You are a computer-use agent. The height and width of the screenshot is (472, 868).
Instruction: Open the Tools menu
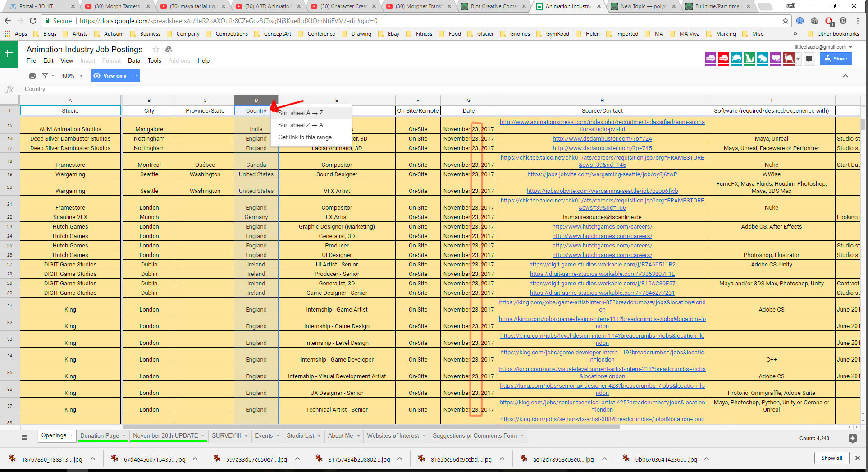coord(154,60)
